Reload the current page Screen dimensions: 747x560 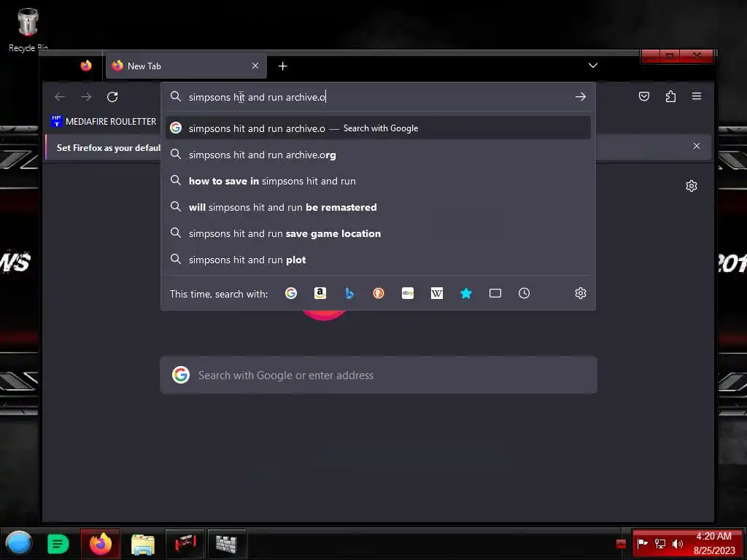(112, 97)
